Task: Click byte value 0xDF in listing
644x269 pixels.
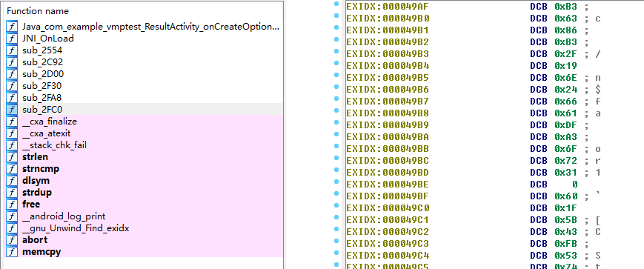Action: [x=566, y=125]
